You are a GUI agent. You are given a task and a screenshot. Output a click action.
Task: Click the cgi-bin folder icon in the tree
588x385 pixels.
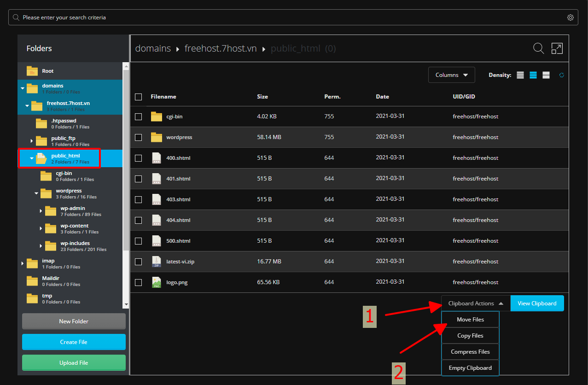46,176
